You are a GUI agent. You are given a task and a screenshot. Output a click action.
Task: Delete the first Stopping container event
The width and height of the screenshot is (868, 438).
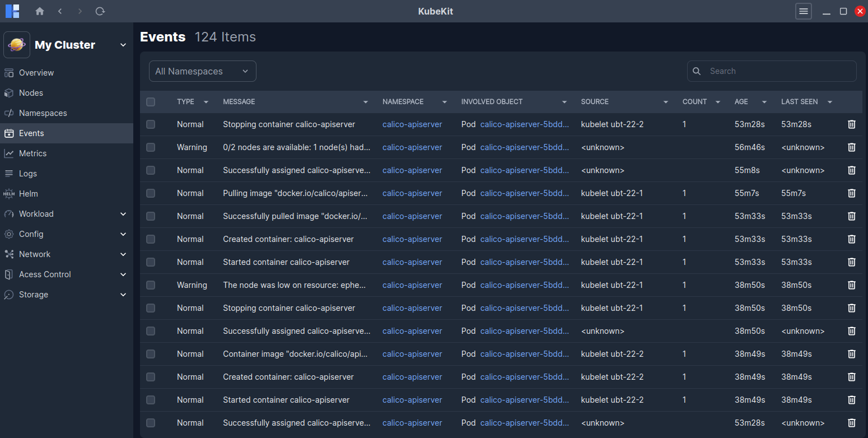(x=851, y=124)
